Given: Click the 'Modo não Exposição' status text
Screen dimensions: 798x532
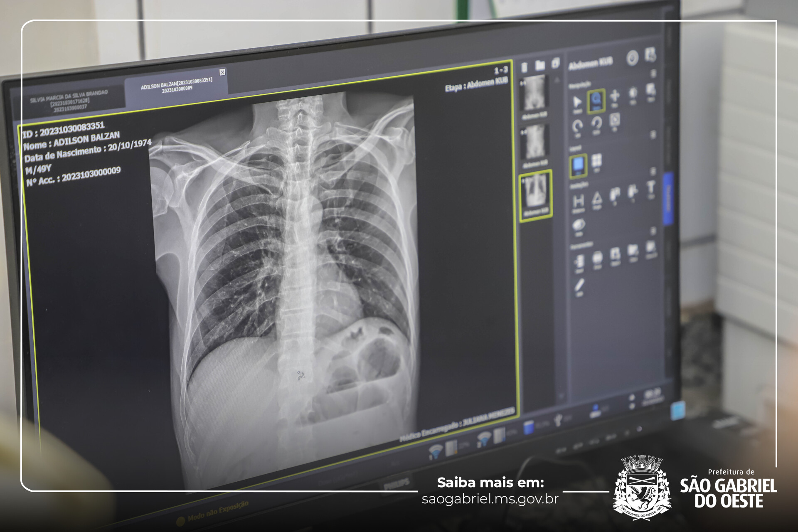Looking at the screenshot, I should (x=218, y=511).
